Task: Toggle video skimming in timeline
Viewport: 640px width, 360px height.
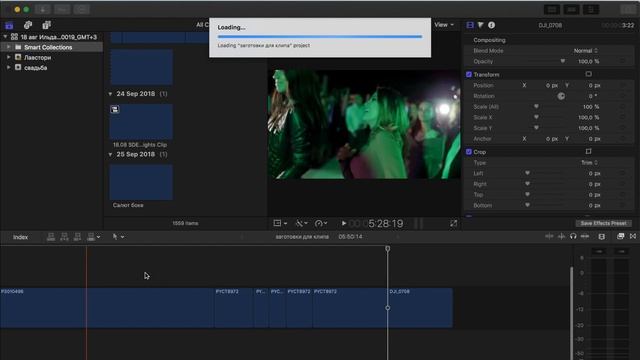Action: (549, 236)
